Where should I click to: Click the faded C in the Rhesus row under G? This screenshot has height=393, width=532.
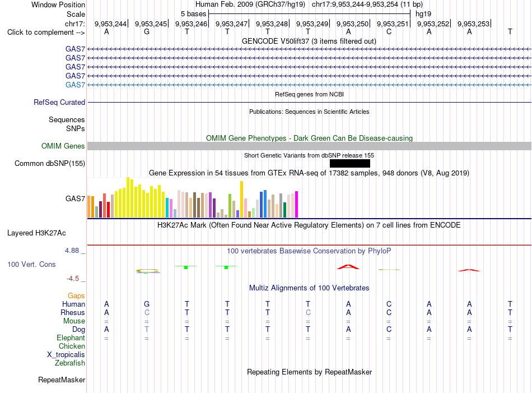coord(147,312)
